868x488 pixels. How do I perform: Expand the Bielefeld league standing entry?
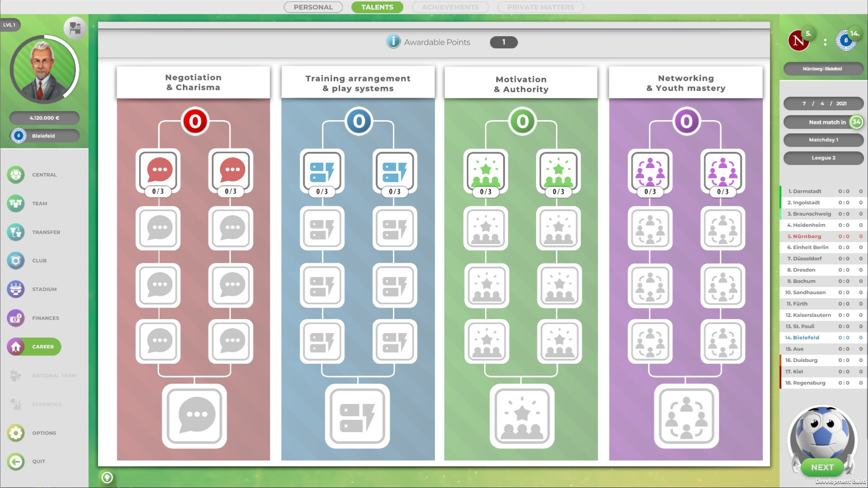[821, 337]
